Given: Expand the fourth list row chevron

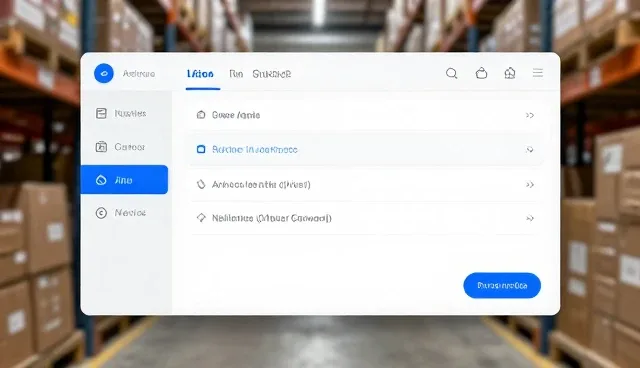Looking at the screenshot, I should coord(530,218).
